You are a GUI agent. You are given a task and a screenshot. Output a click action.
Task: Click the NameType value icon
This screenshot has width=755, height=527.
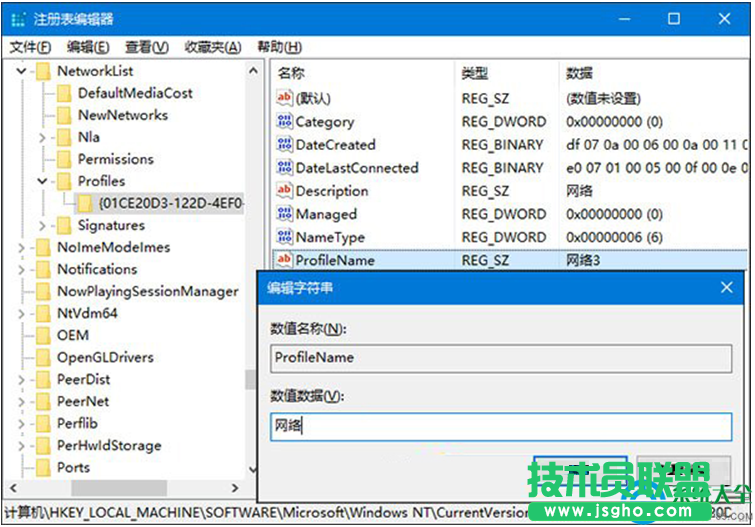(x=284, y=237)
